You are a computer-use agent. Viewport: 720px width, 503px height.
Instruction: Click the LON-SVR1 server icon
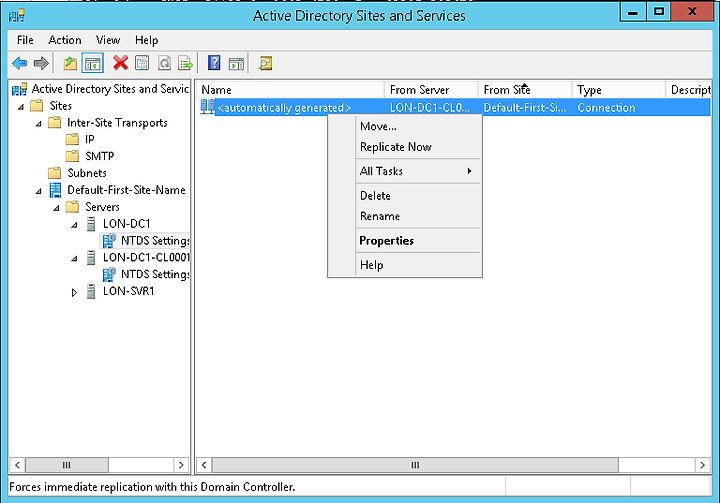click(x=91, y=291)
